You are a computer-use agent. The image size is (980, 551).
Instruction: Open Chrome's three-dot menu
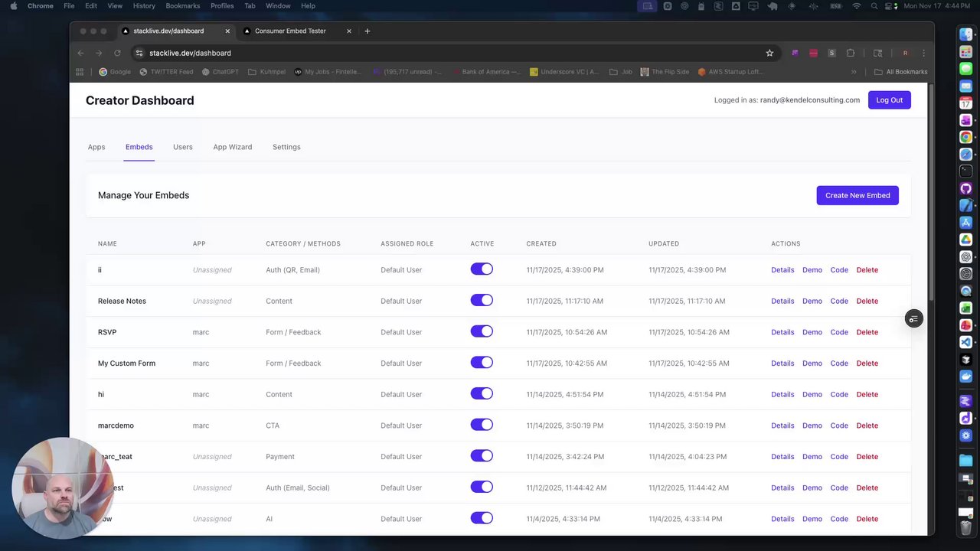923,53
